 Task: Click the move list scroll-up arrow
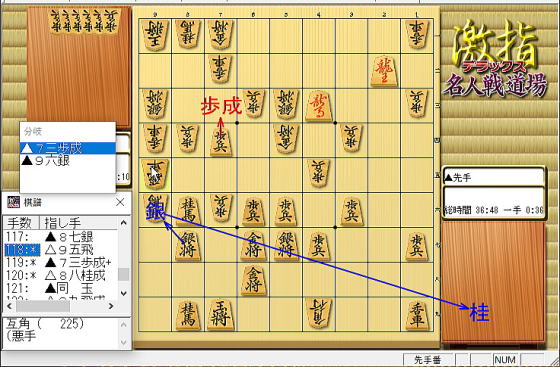pos(124,223)
